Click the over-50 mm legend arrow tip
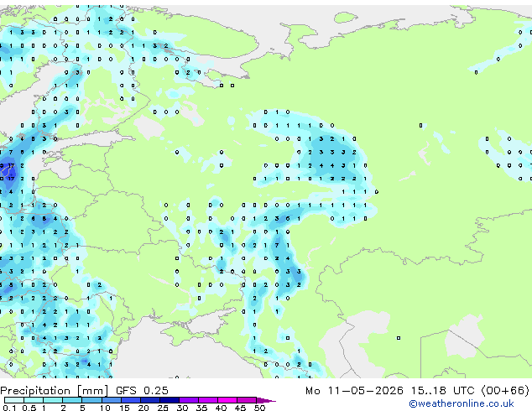Screen dimensions: 532x411 click(x=266, y=400)
